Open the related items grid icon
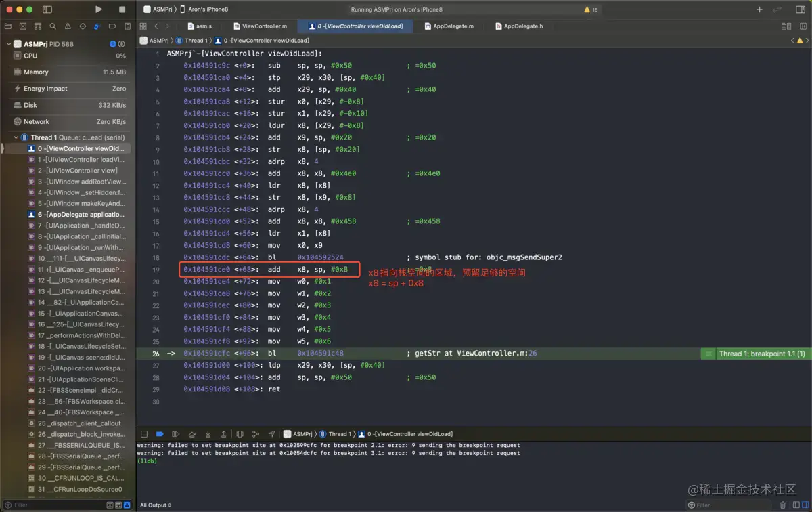The height and width of the screenshot is (512, 812). pos(143,26)
